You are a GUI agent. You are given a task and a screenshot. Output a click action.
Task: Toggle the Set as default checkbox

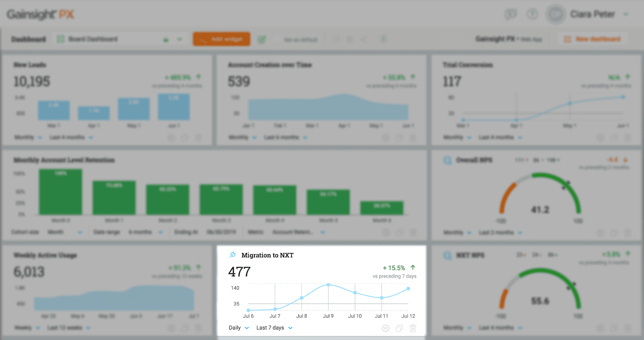click(x=276, y=39)
